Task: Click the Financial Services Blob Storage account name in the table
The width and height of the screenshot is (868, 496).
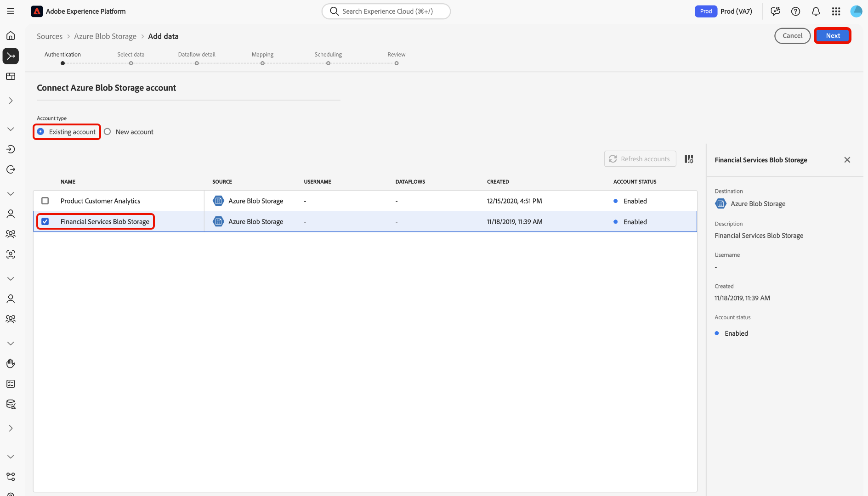Action: click(x=105, y=221)
